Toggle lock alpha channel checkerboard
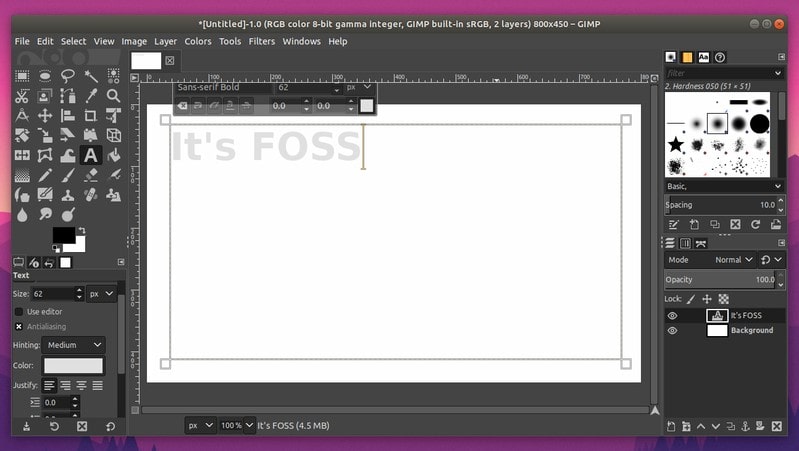This screenshot has height=451, width=799. click(x=724, y=299)
